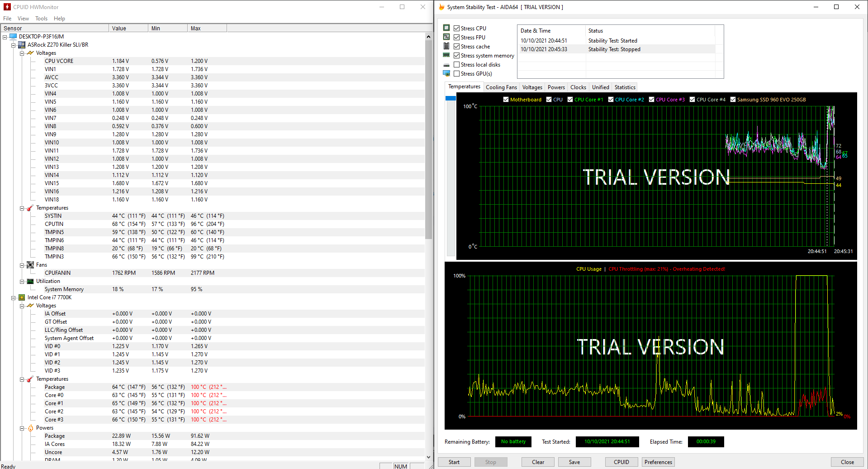The width and height of the screenshot is (868, 469).
Task: Open the View menu in HWMonitor
Action: tap(23, 19)
